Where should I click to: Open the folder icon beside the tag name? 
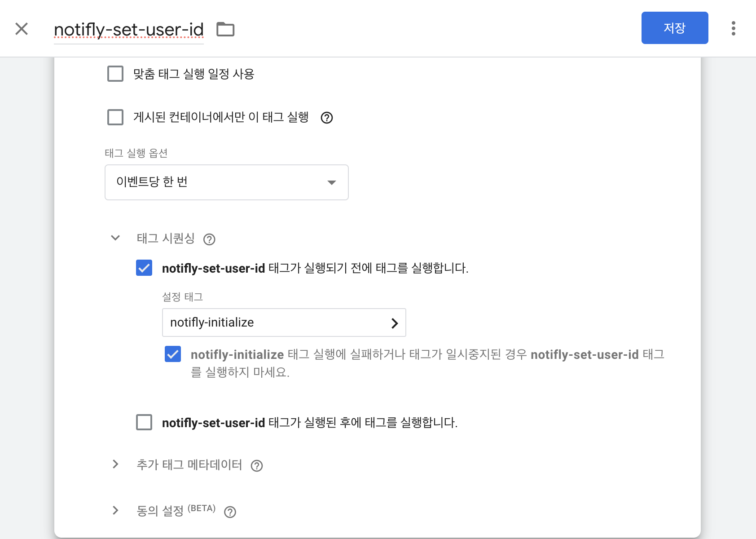[226, 29]
